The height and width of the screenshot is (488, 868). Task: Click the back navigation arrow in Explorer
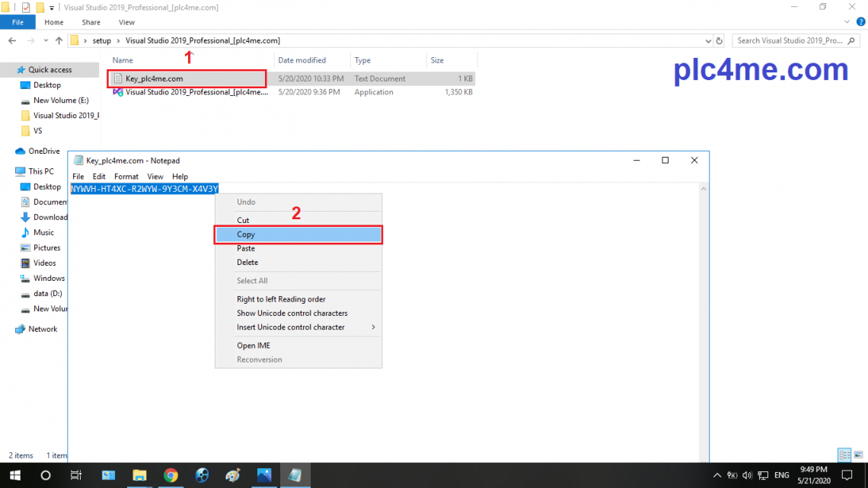tap(12, 40)
